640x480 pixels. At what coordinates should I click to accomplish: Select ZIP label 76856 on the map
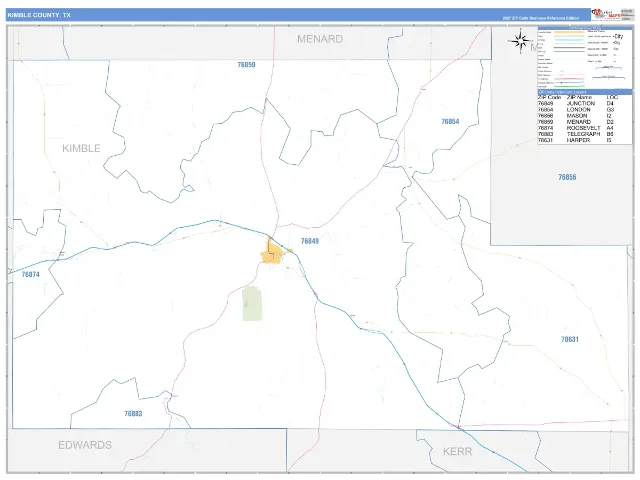(x=567, y=177)
